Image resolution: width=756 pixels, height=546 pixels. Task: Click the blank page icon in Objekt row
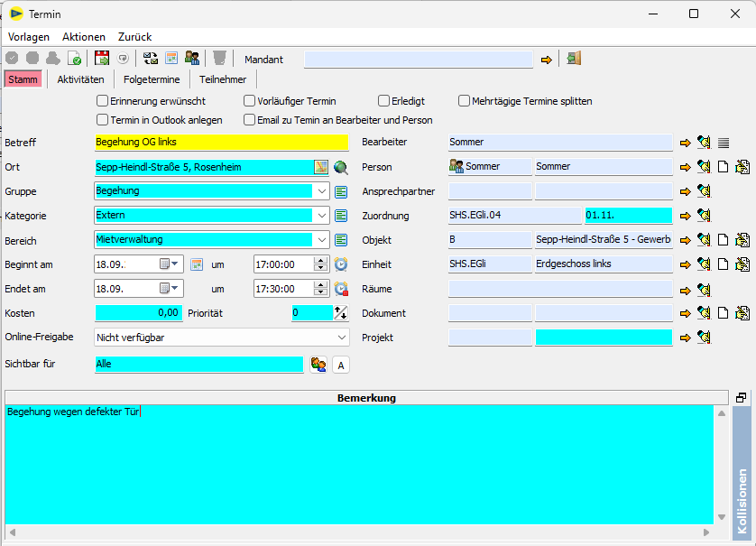click(724, 240)
